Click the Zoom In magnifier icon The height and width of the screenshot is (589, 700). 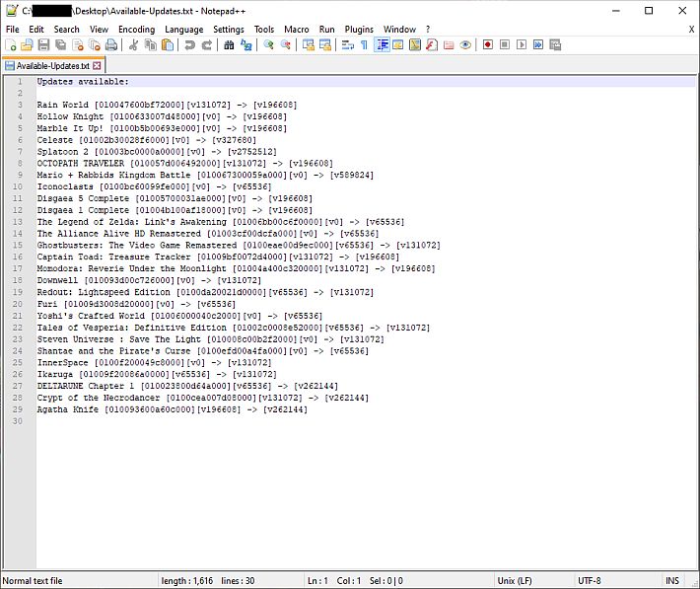click(268, 45)
